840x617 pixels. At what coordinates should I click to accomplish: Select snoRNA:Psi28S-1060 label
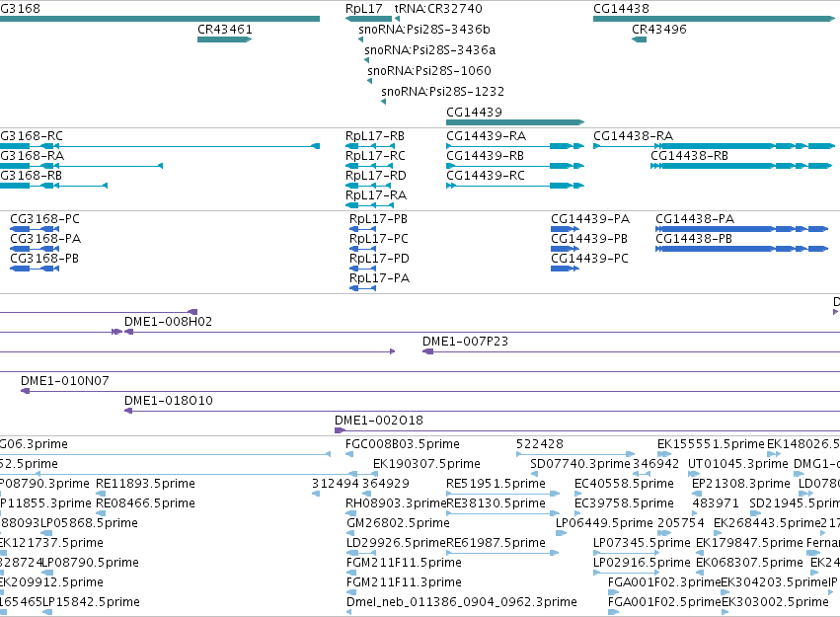pos(429,71)
